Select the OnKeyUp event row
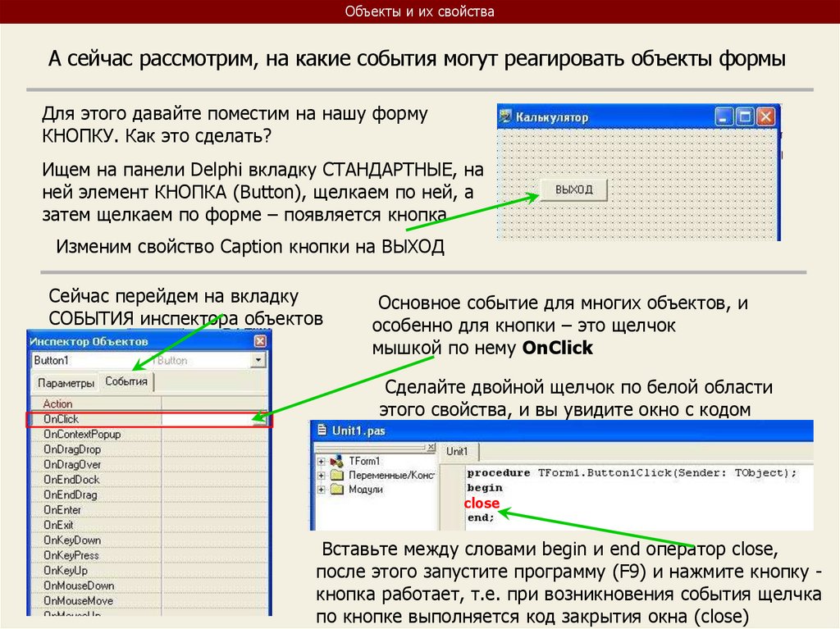 149,571
